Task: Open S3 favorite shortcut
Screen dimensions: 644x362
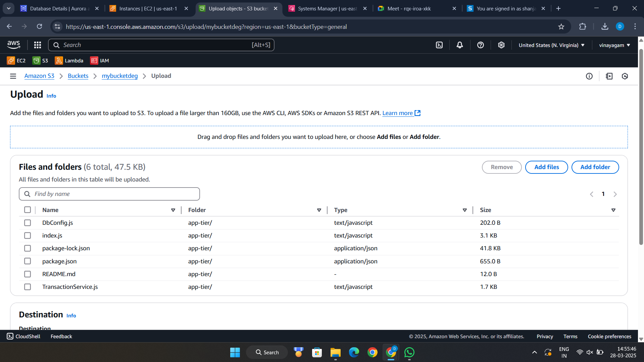Action: [x=40, y=60]
